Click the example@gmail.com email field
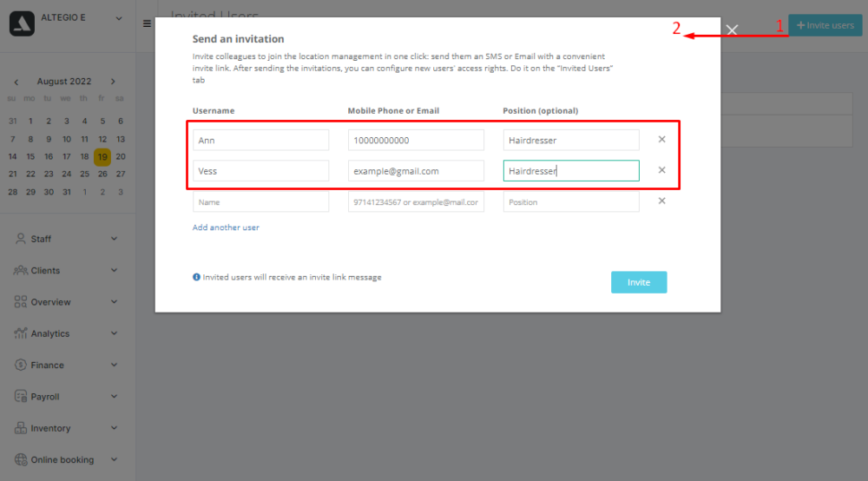This screenshot has height=481, width=868. point(416,171)
